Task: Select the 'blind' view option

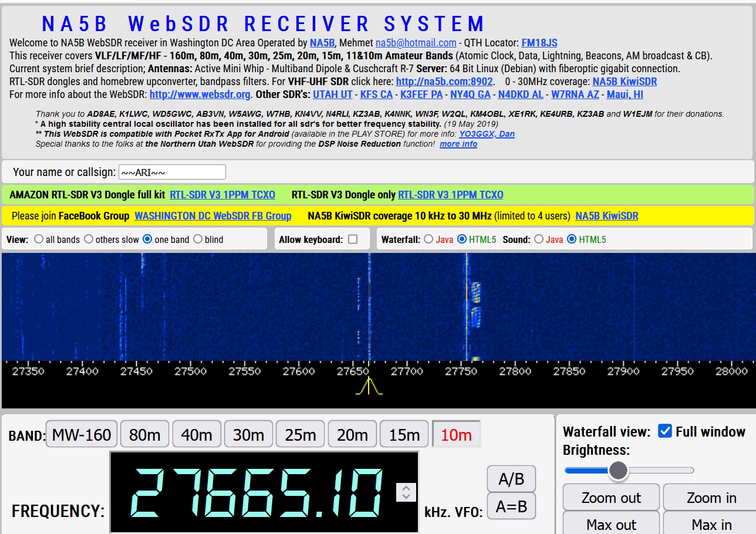Action: click(x=198, y=239)
